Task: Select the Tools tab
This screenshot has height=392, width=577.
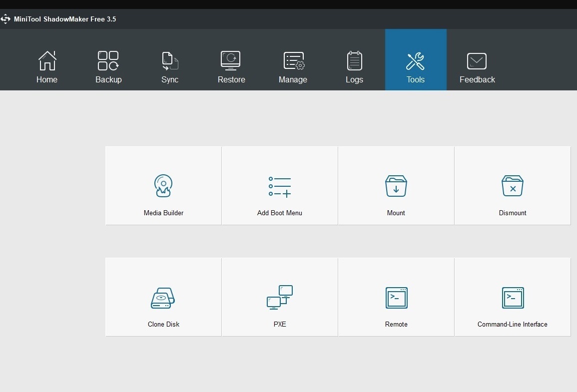Action: 416,66
